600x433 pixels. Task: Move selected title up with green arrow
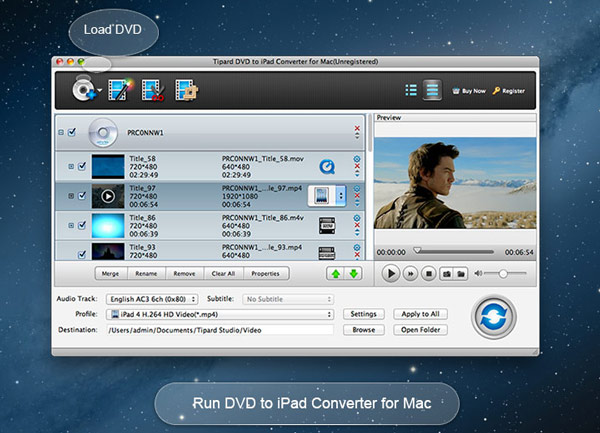tap(334, 273)
